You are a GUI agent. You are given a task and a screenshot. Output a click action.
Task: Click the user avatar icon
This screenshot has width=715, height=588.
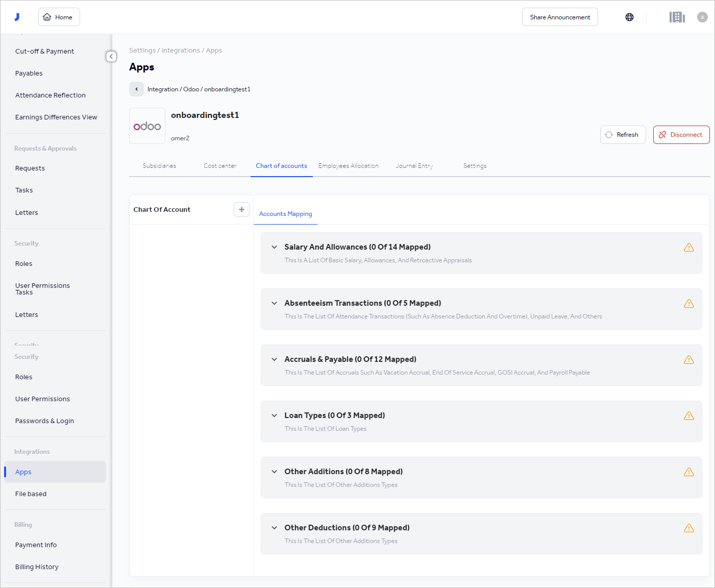pyautogui.click(x=702, y=17)
